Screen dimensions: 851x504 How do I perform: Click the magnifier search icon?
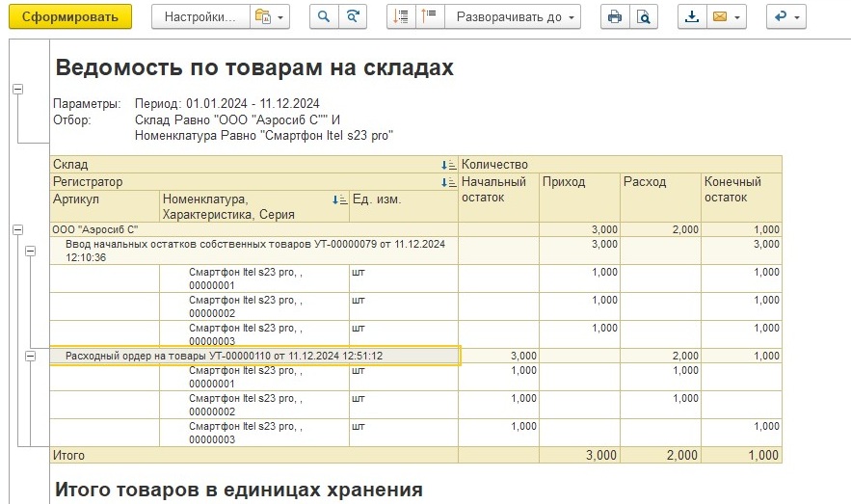click(x=325, y=17)
